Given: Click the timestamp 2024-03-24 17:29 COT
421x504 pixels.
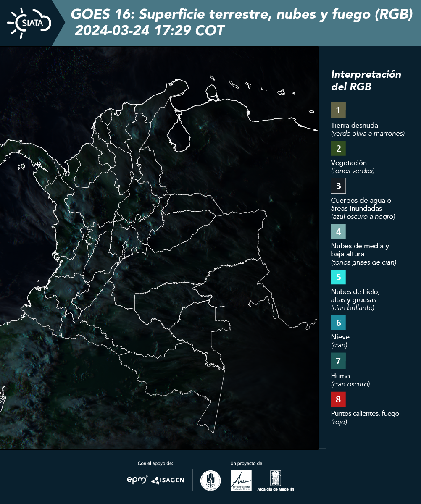Looking at the screenshot, I should tap(150, 31).
